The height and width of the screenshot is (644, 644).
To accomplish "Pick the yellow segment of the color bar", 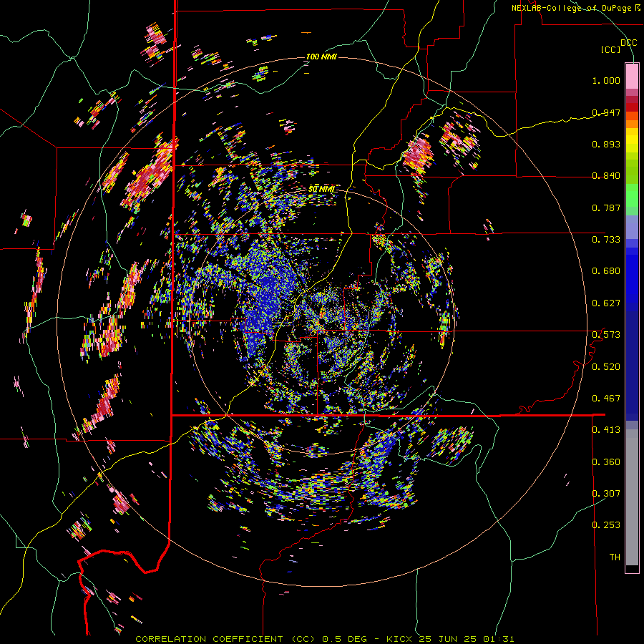I will pyautogui.click(x=632, y=140).
